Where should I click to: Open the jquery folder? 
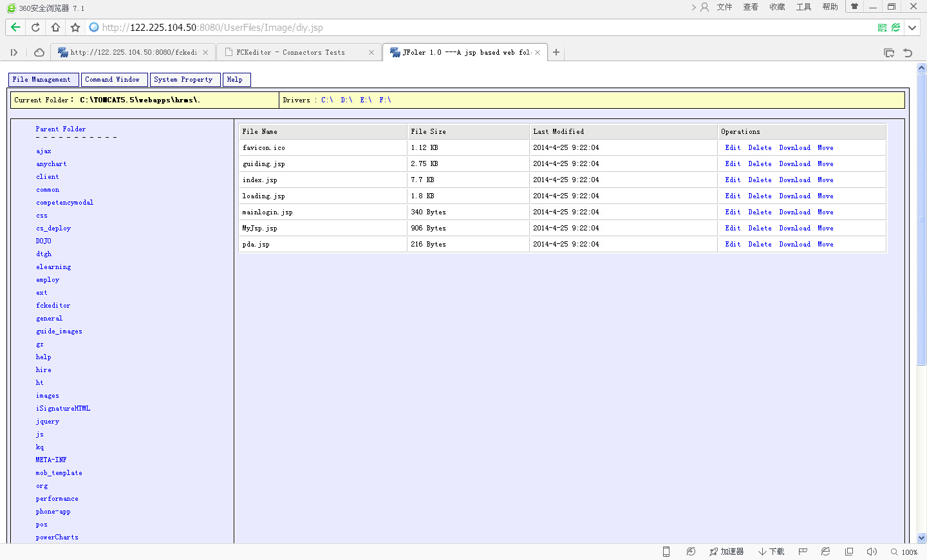(x=48, y=422)
